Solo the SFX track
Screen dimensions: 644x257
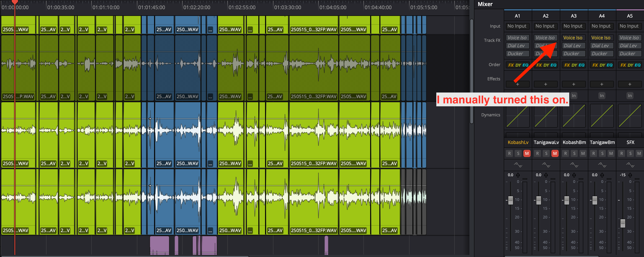pos(630,153)
